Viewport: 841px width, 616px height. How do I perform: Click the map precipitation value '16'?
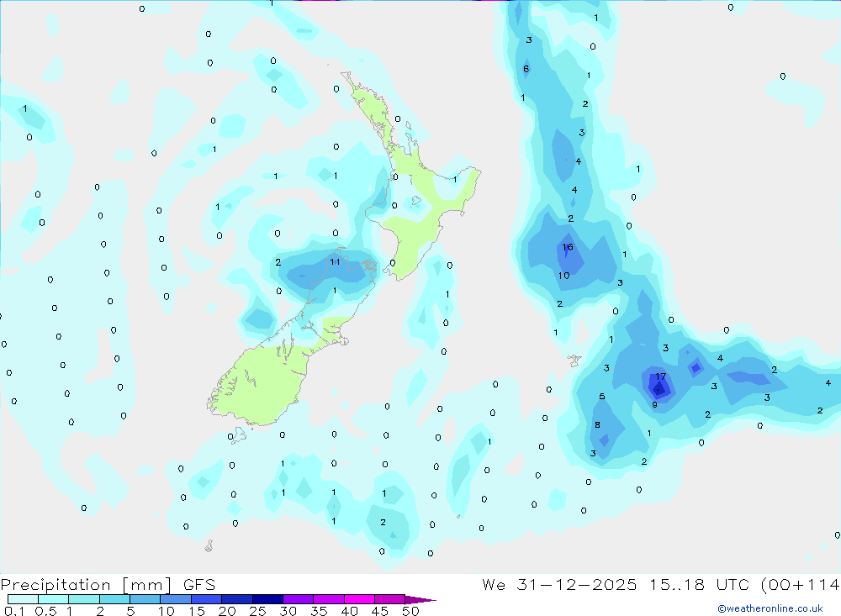(x=568, y=247)
